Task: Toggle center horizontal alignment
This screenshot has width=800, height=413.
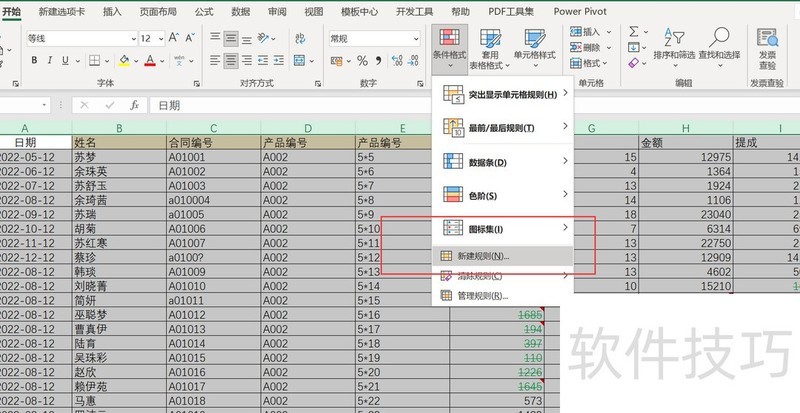Action: [231, 60]
